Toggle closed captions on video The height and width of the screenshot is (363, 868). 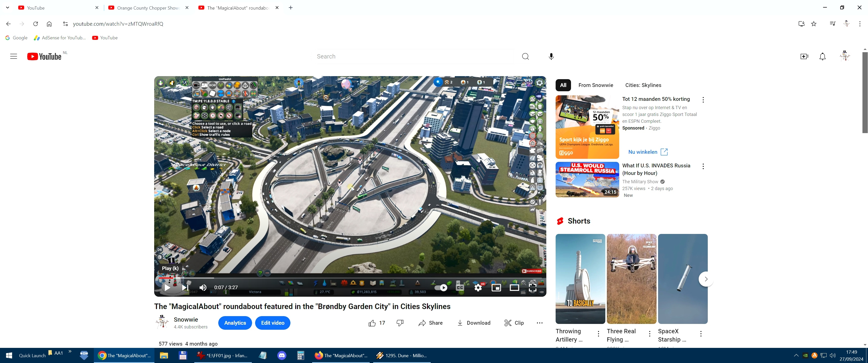tap(459, 288)
